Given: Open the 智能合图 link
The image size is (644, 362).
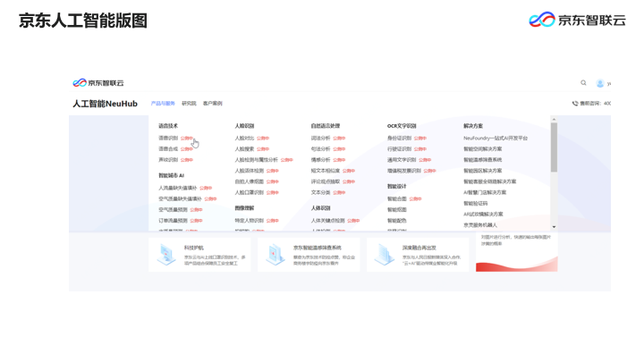Looking at the screenshot, I should tap(397, 199).
